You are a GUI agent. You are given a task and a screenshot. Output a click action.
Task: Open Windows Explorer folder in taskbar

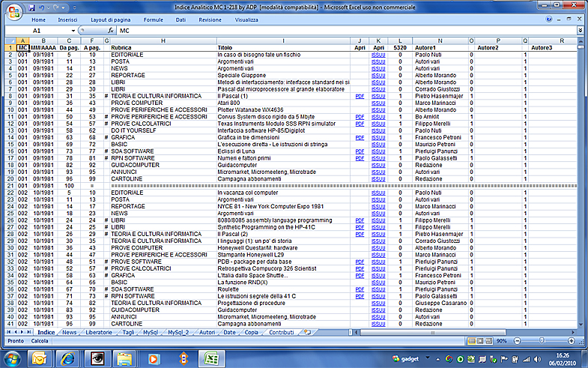[124, 359]
